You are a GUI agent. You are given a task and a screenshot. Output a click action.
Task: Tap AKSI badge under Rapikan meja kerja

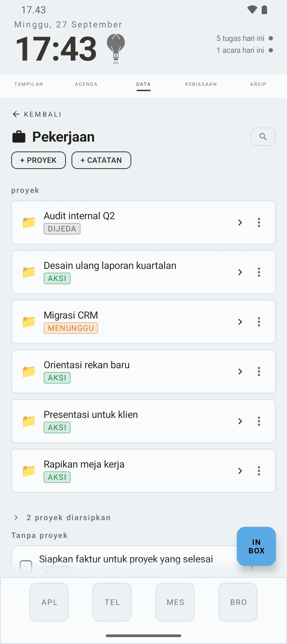(57, 477)
